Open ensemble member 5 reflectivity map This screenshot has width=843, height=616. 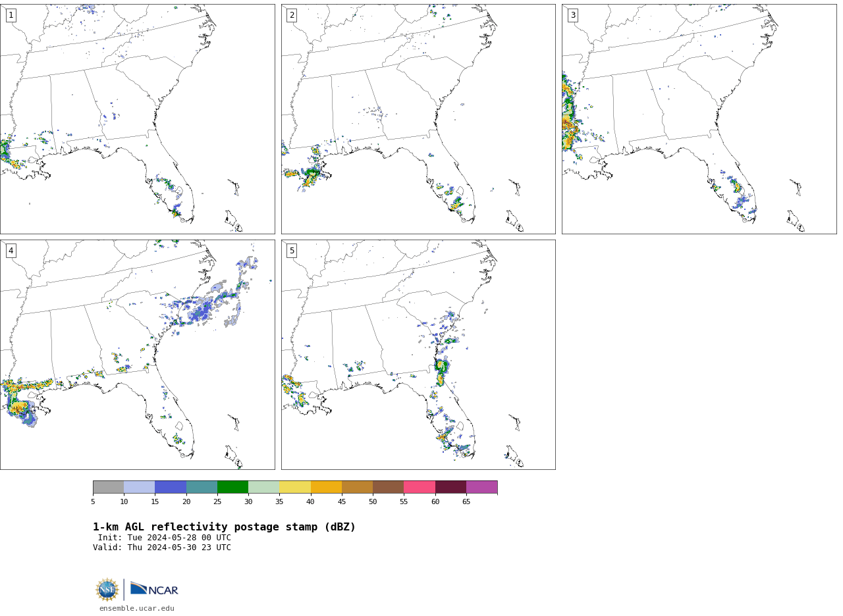[x=418, y=355]
